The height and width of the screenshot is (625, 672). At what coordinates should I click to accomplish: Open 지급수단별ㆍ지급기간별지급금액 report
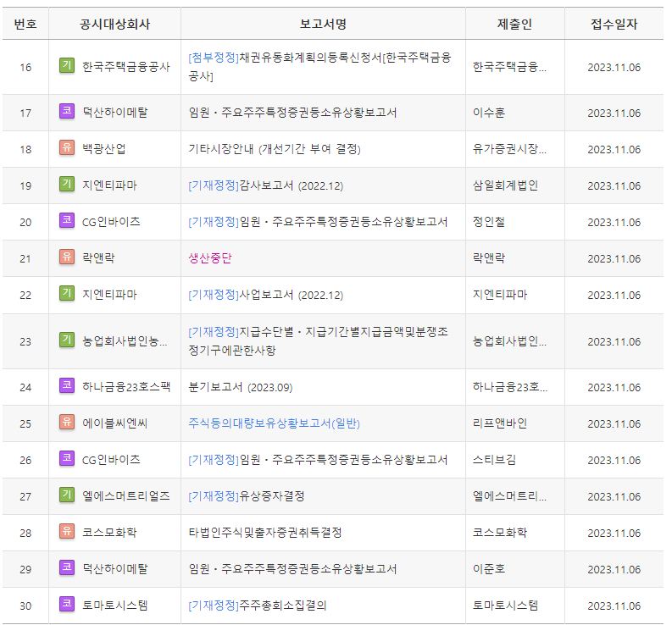coord(318,341)
